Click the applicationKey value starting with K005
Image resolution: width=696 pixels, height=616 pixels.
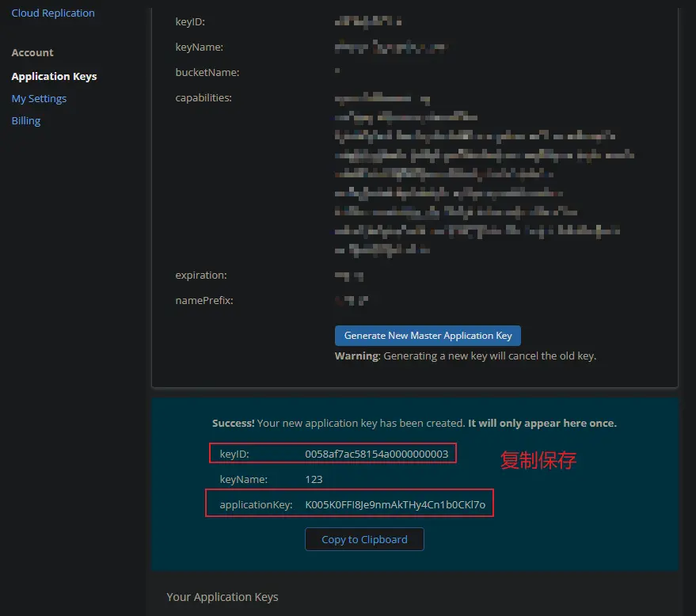(395, 504)
